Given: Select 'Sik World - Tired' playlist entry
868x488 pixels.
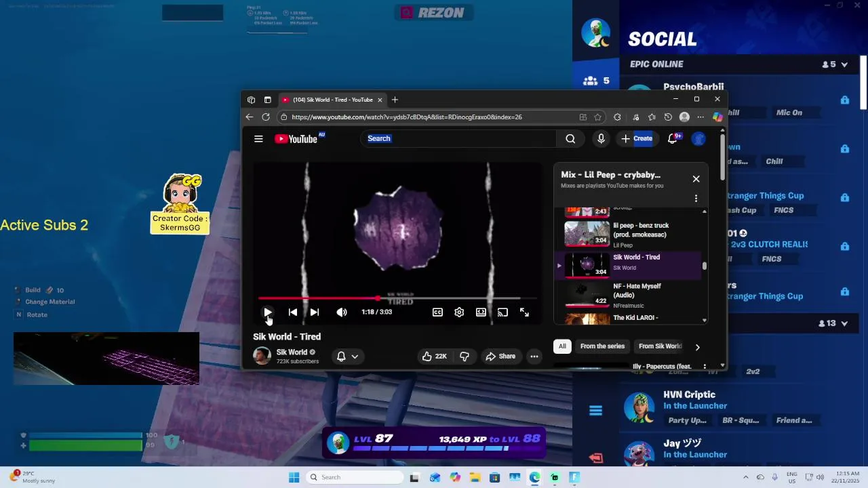Looking at the screenshot, I should tap(629, 265).
